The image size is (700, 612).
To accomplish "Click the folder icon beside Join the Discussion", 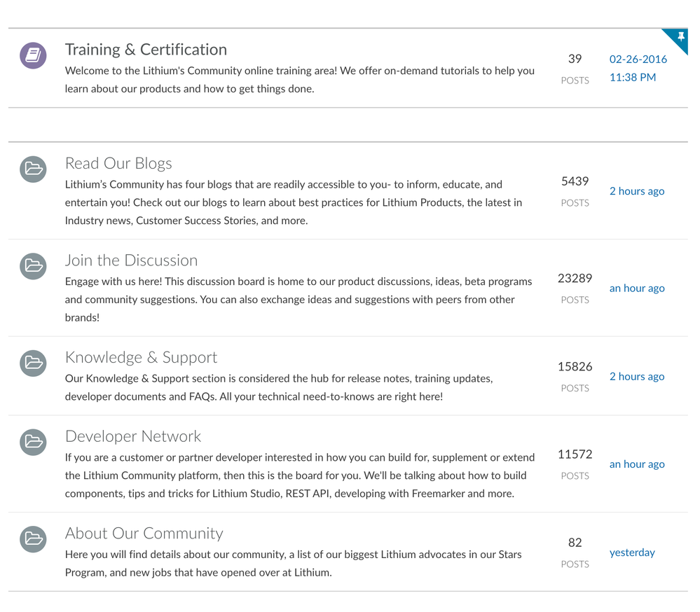I will point(33,266).
